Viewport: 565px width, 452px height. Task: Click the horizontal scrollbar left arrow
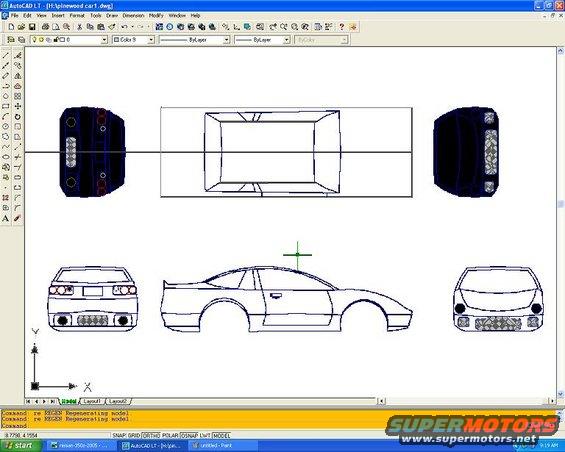tap(381, 401)
